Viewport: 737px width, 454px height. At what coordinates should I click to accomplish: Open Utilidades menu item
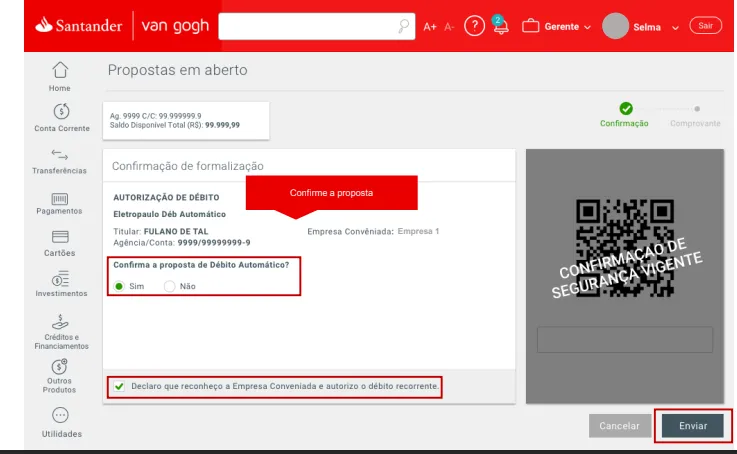(60, 415)
